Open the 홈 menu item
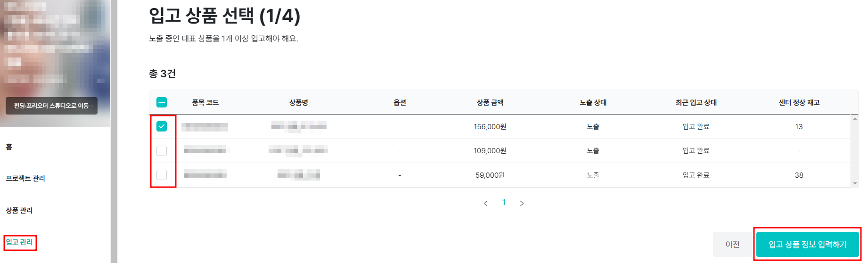868x263 pixels. tap(9, 147)
